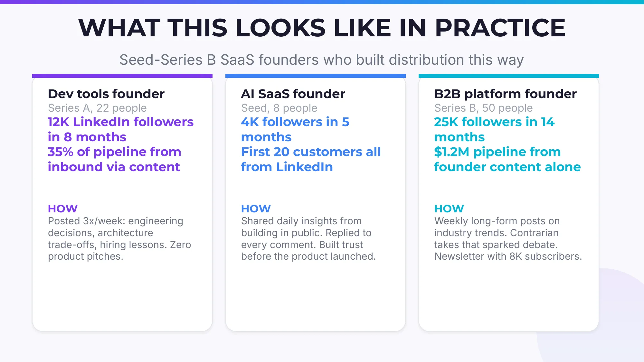
Task: Click the teal HOW label
Action: tap(449, 209)
